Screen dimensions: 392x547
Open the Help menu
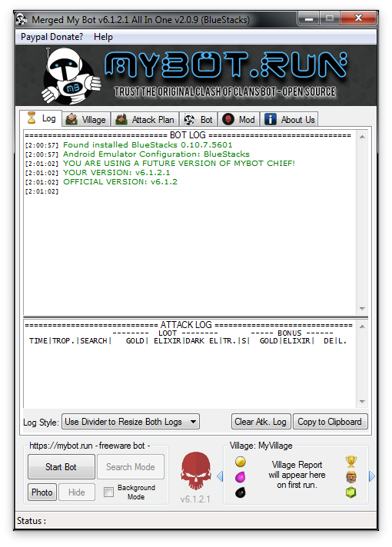103,37
